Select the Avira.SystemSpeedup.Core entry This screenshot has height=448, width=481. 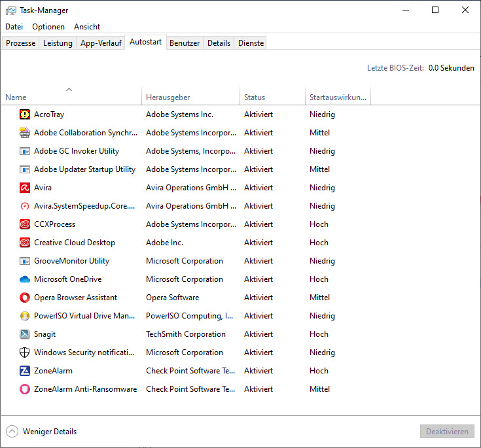click(x=84, y=206)
